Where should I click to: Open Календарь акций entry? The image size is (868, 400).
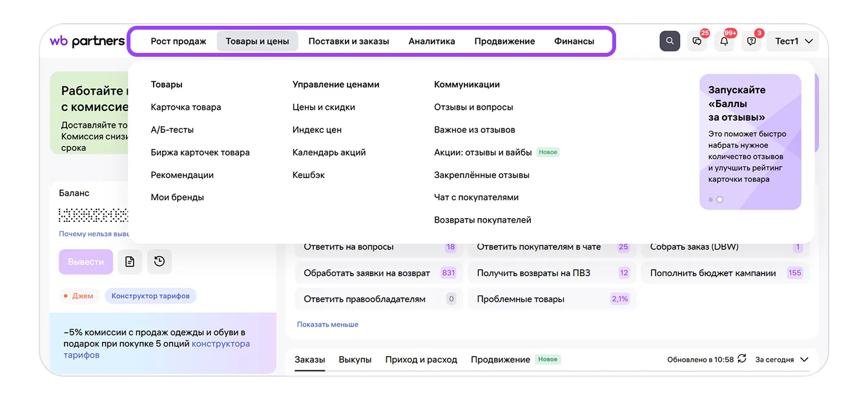pos(329,152)
